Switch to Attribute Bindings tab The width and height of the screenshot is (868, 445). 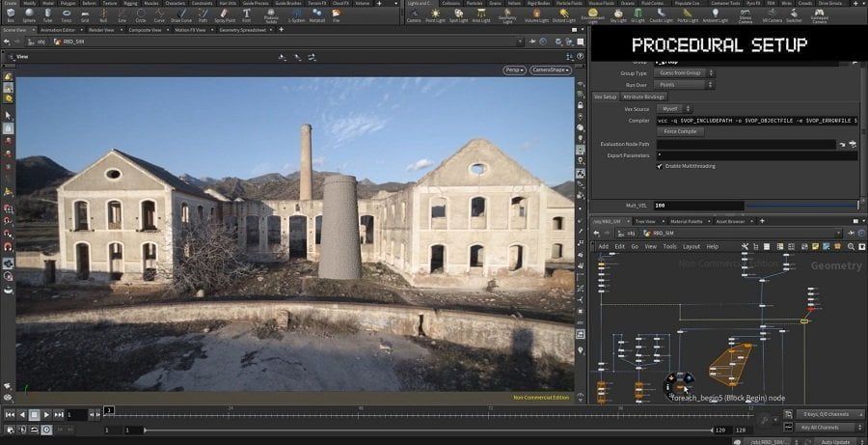643,97
